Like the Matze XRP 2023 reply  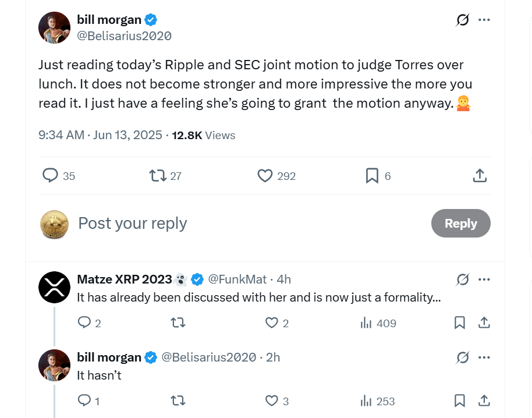click(x=272, y=323)
